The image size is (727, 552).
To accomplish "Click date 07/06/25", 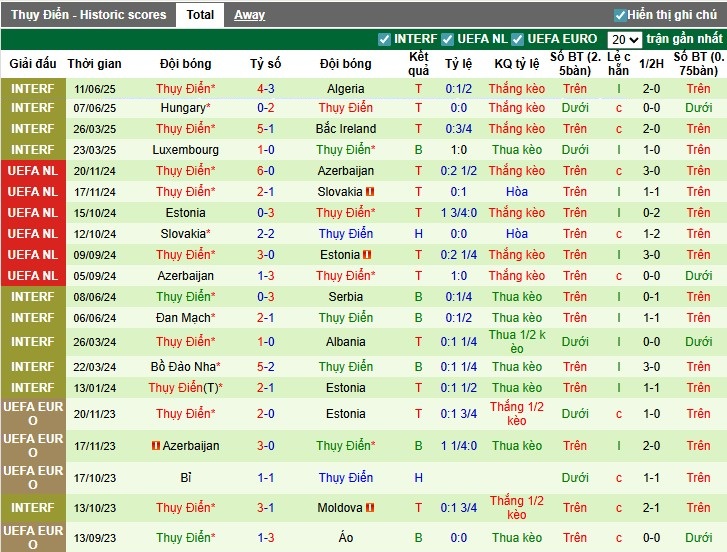I will [95, 108].
